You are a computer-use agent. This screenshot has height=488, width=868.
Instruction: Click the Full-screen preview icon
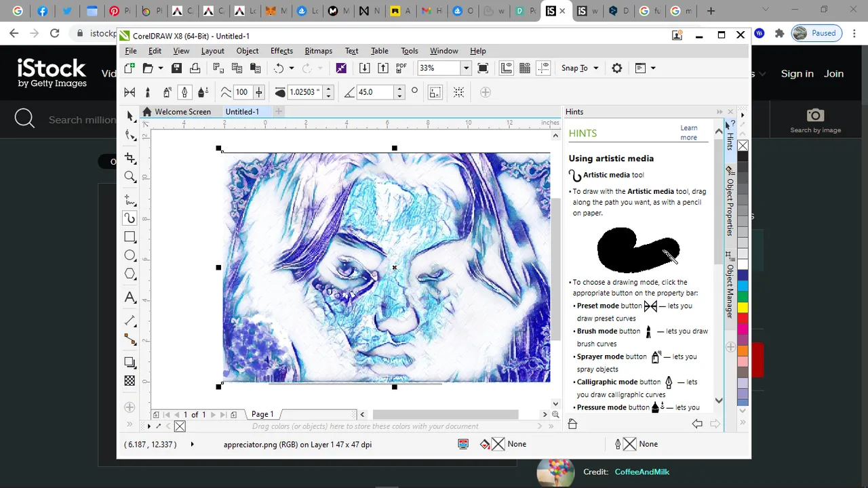(x=483, y=68)
